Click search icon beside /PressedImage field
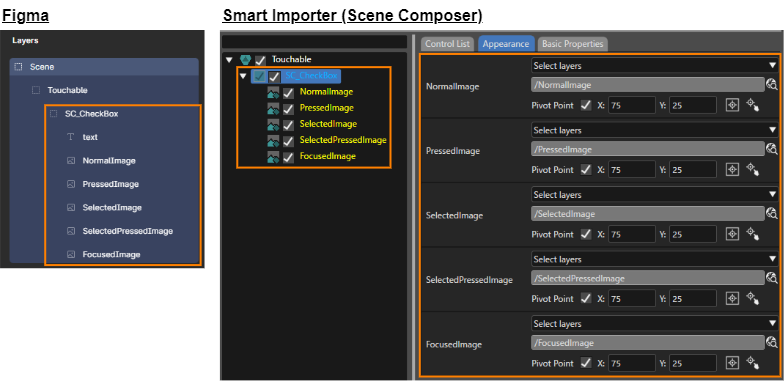 pos(772,149)
